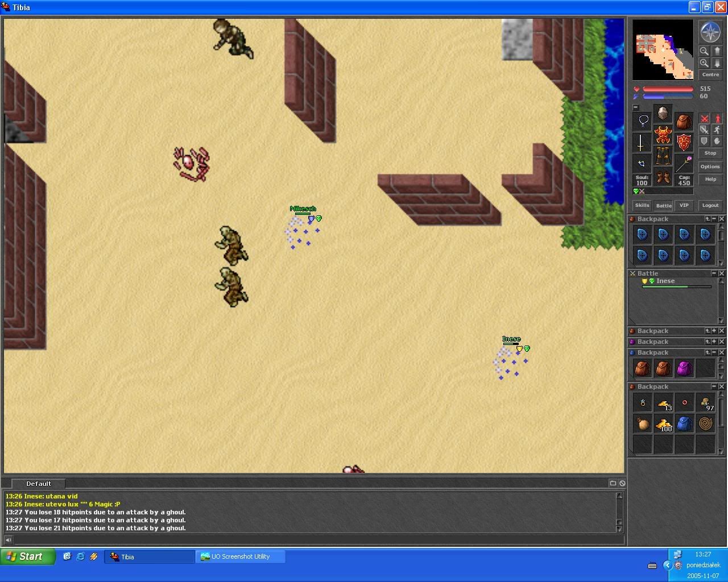Close the Battle list window

(x=721, y=273)
